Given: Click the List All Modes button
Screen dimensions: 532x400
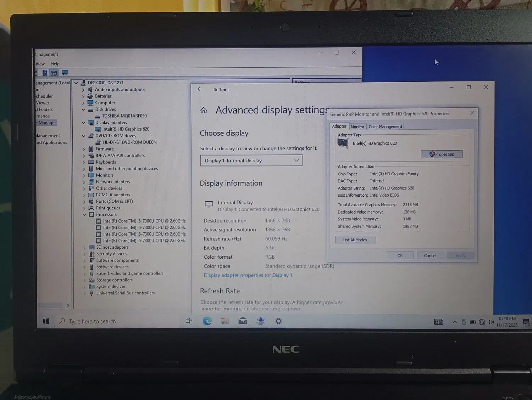Looking at the screenshot, I should (x=355, y=240).
